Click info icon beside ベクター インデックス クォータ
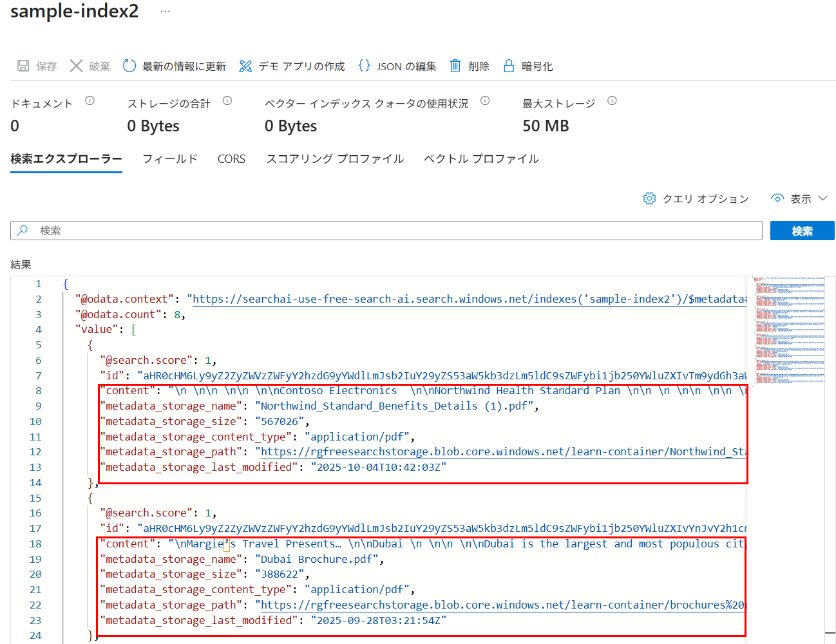Viewport: 836px width, 644px height. (485, 100)
